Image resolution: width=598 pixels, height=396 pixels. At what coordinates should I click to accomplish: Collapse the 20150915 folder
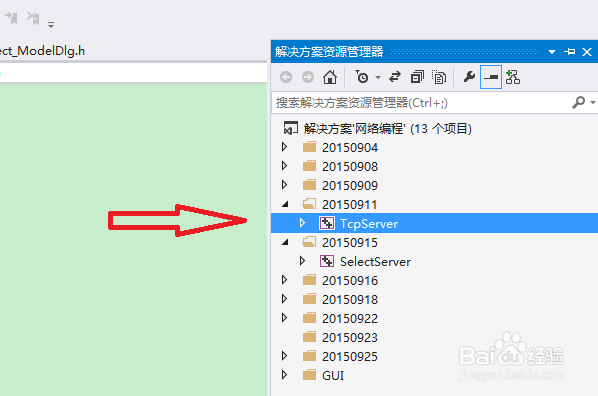click(285, 243)
